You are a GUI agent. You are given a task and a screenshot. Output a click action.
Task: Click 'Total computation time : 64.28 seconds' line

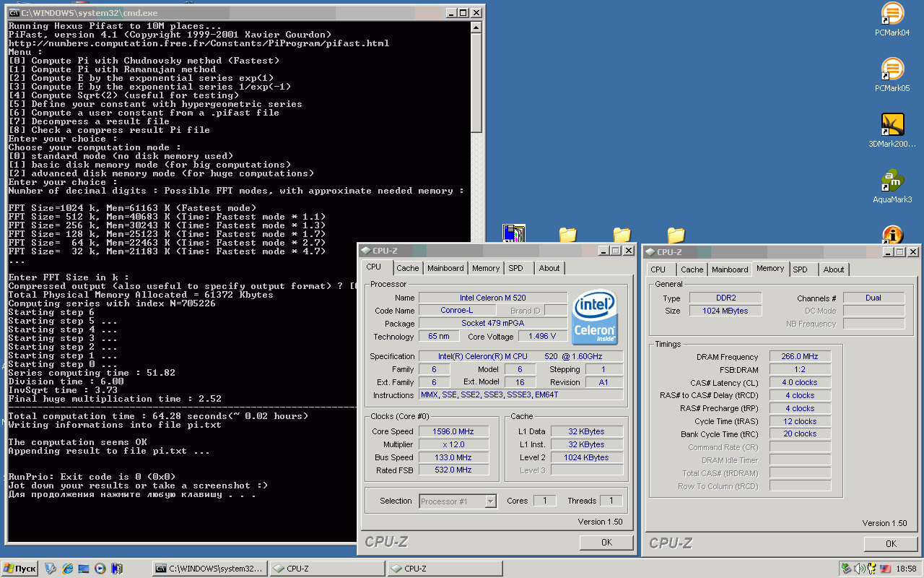point(158,416)
